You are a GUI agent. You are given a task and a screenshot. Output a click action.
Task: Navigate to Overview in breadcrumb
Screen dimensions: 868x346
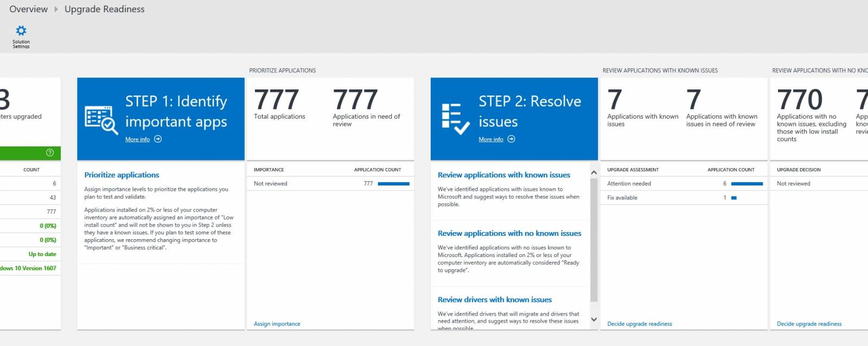[28, 9]
